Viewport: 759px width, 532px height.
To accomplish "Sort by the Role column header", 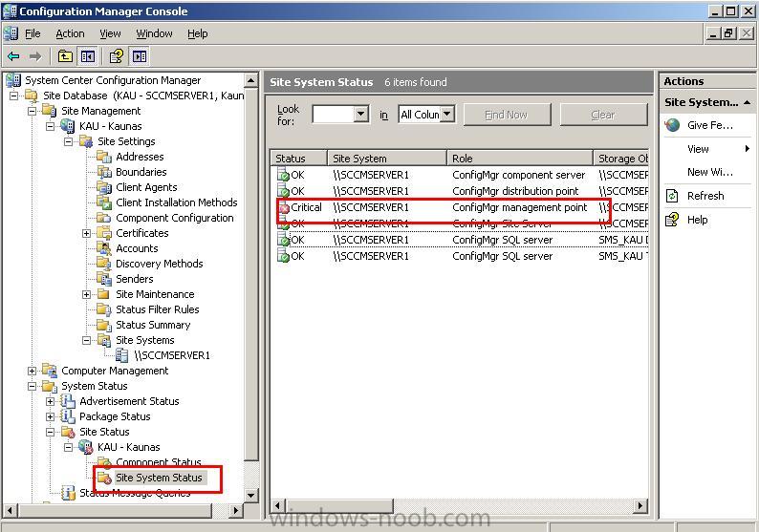I will tap(520, 159).
